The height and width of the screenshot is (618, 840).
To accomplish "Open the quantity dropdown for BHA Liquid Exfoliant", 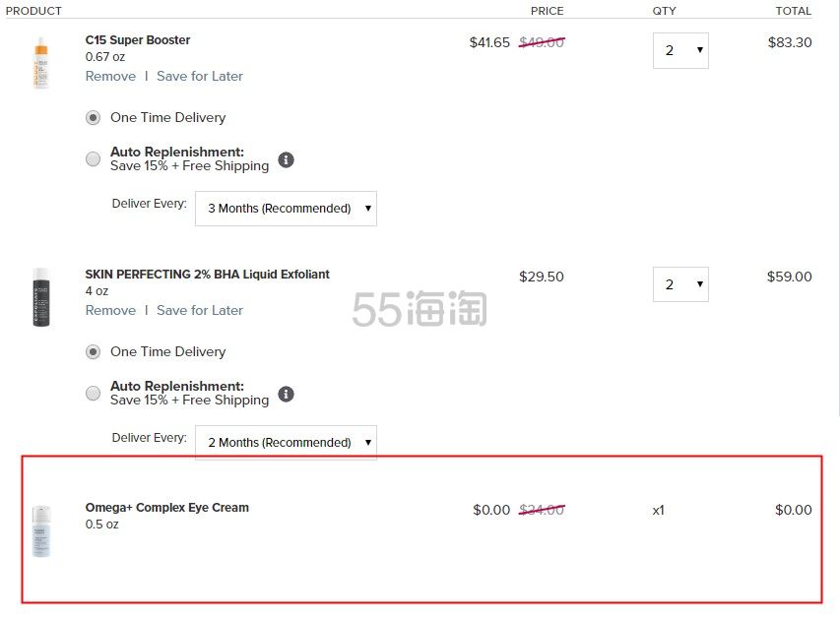I will [x=680, y=284].
